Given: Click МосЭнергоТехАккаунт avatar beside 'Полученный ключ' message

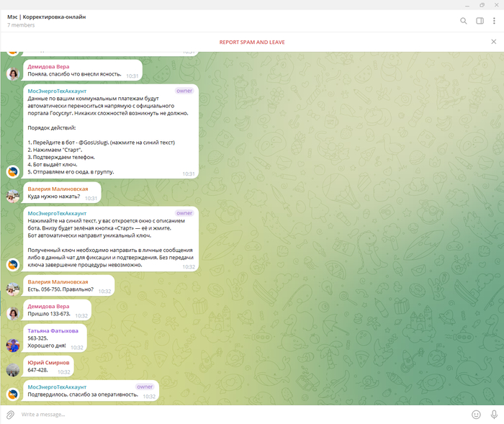Looking at the screenshot, I should coord(13,265).
